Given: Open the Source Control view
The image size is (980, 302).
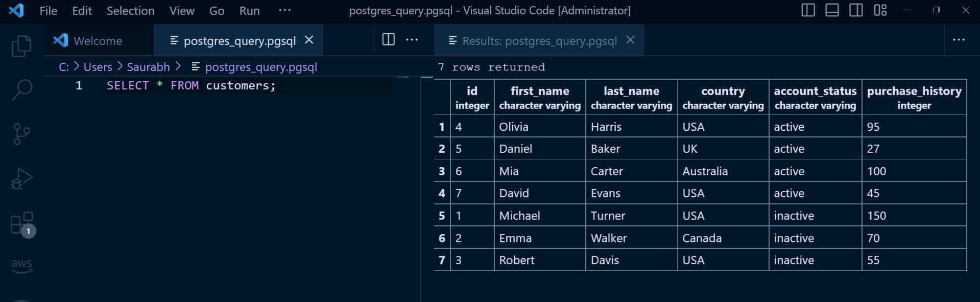Looking at the screenshot, I should click(21, 134).
